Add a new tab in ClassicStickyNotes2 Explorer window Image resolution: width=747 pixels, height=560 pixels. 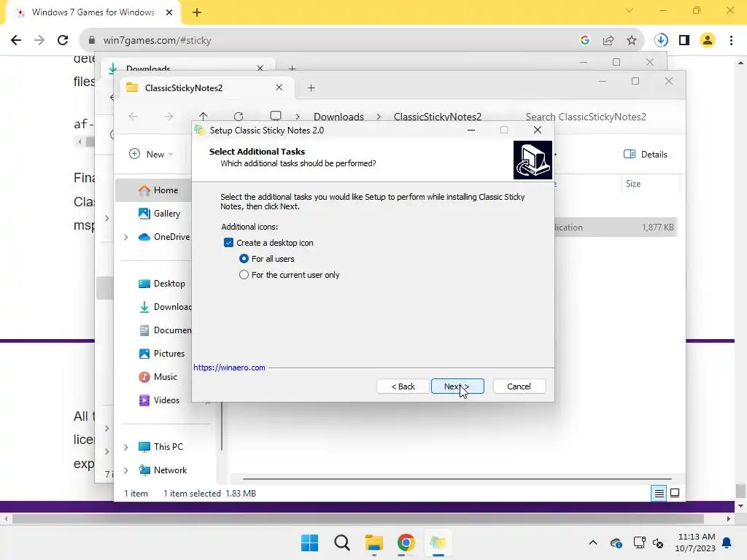click(x=311, y=88)
